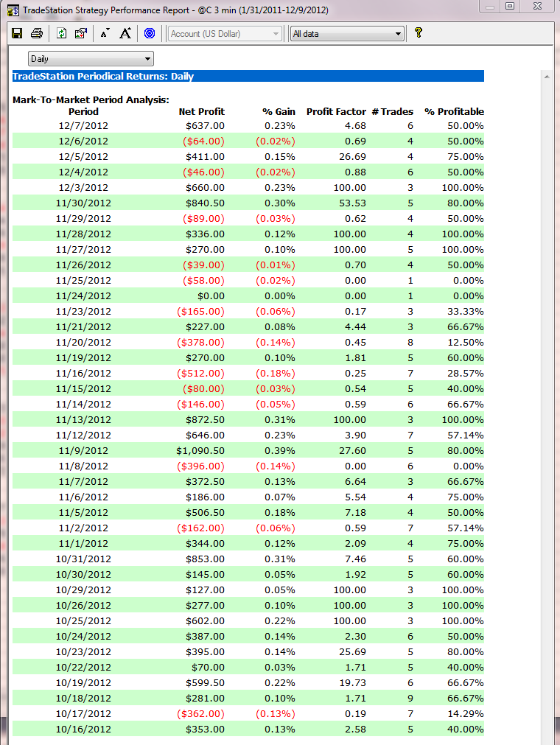
Task: Click the yellow question mark help icon
Action: coord(419,32)
